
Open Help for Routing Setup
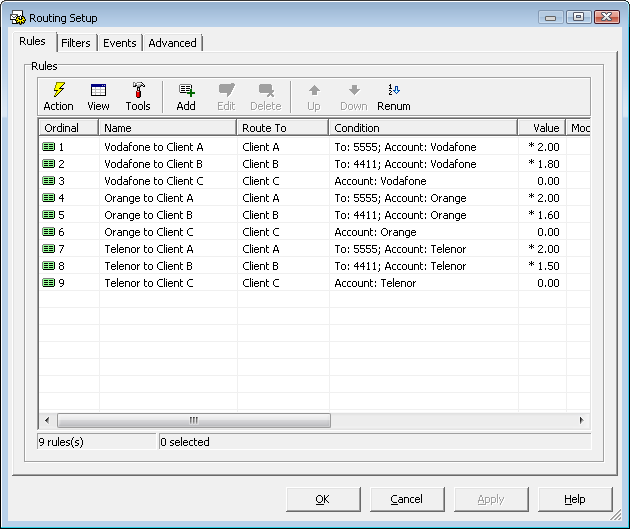click(574, 499)
